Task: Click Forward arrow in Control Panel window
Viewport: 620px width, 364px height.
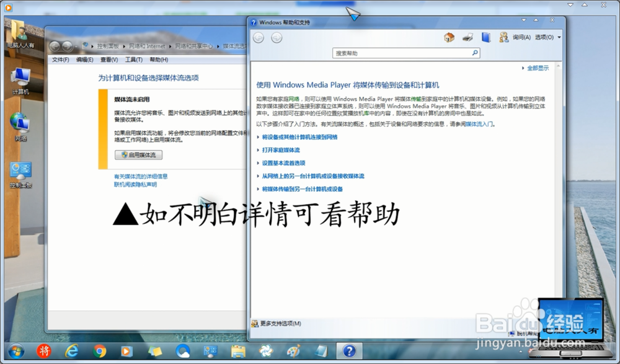Action: (x=67, y=47)
